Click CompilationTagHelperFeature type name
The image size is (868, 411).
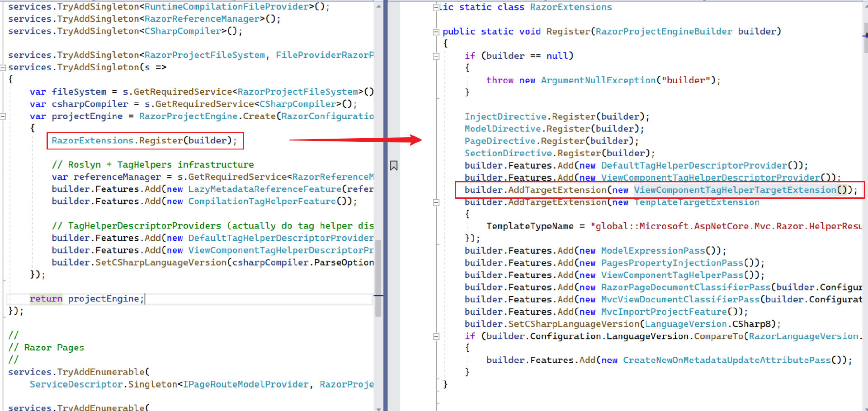coord(262,201)
